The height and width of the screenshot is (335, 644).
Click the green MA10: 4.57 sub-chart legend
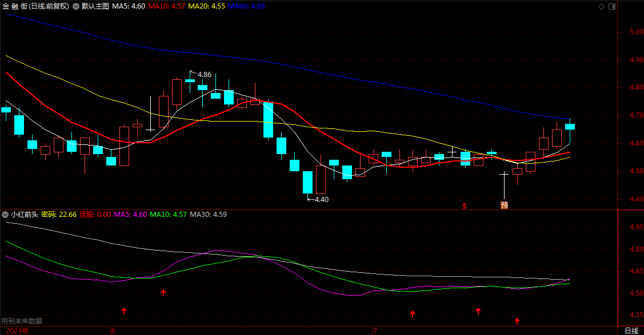(x=168, y=215)
